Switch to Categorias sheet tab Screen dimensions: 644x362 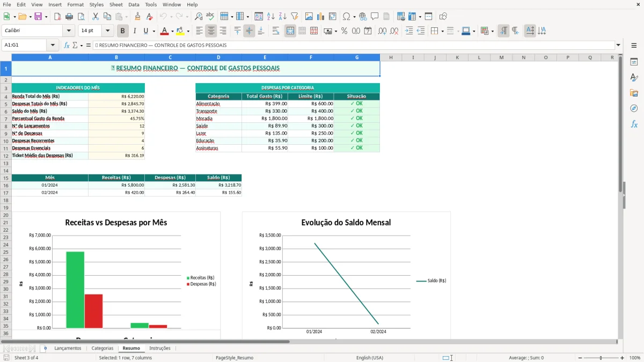click(103, 348)
